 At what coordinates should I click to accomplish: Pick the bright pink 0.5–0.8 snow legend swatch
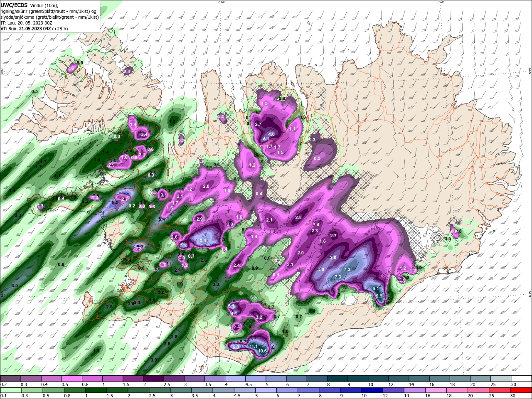coord(72,379)
